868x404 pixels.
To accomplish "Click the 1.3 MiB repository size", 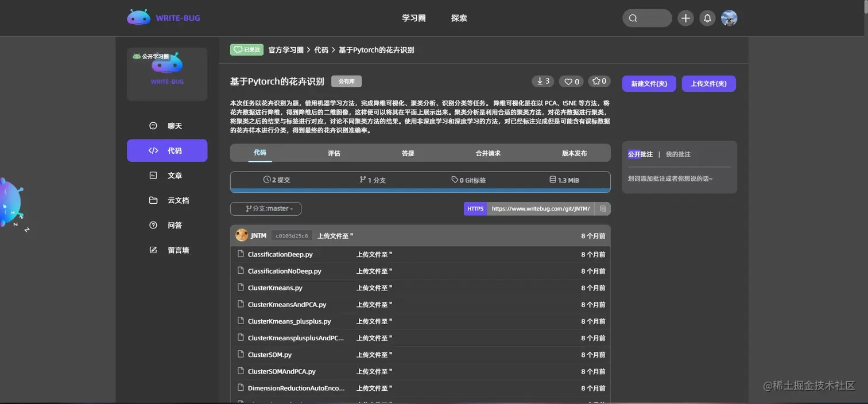I will coord(564,180).
